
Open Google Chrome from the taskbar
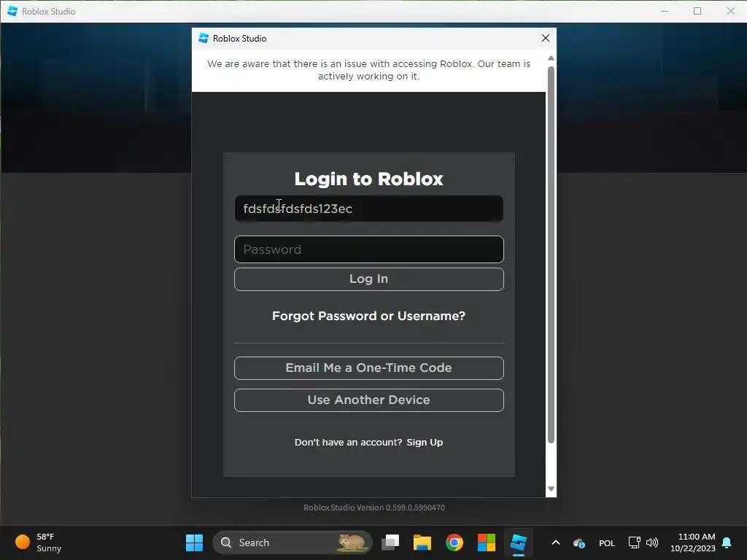point(454,542)
